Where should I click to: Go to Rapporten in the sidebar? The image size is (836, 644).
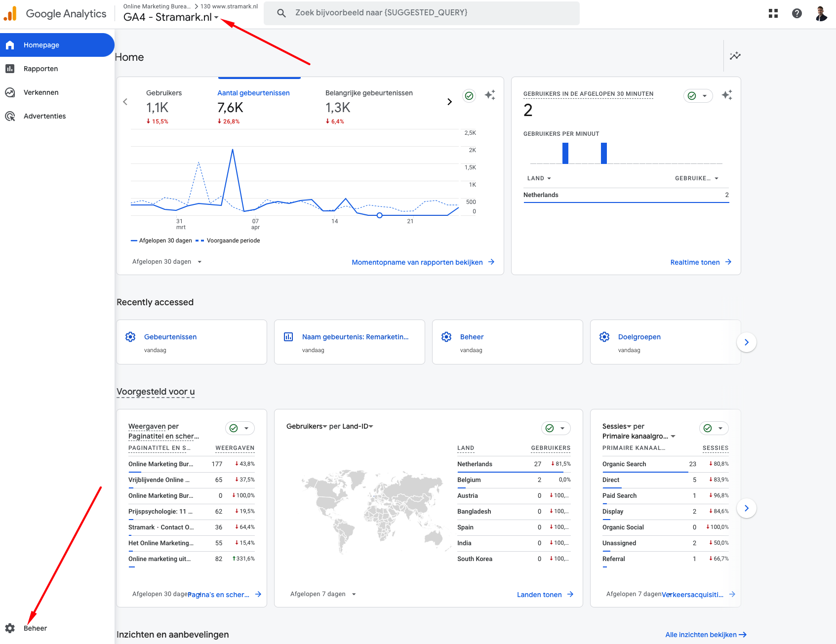click(40, 69)
